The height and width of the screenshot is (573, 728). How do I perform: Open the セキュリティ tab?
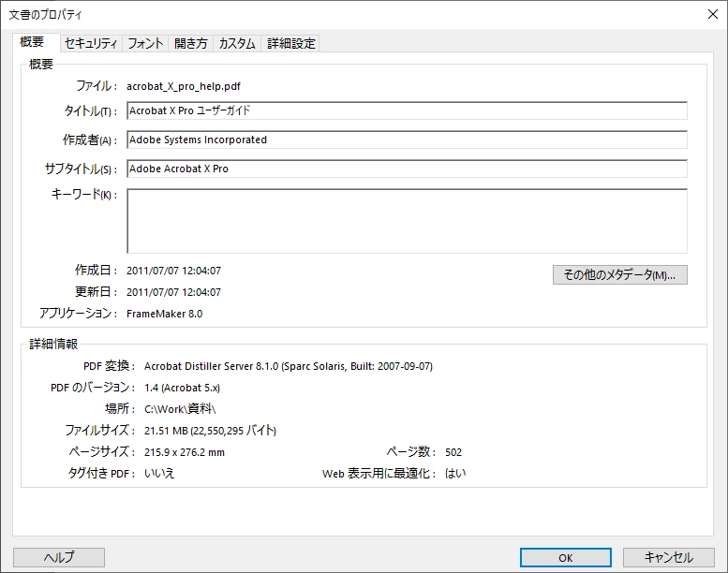pos(91,43)
